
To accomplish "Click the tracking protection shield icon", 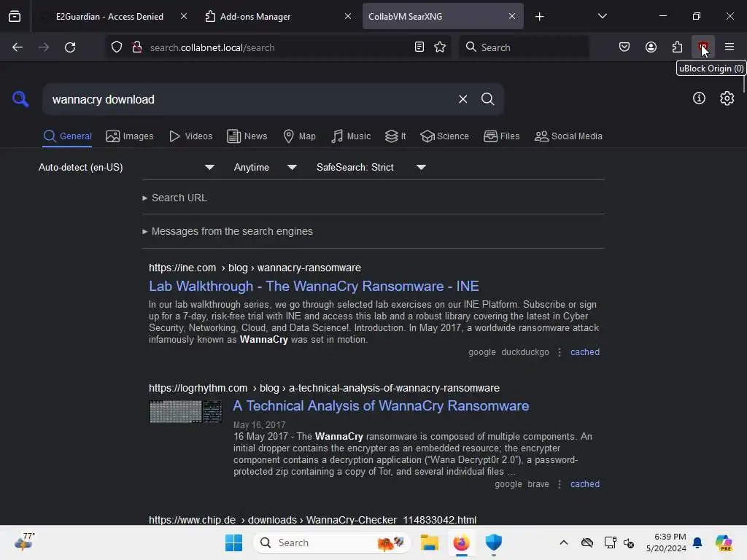I will pos(117,47).
